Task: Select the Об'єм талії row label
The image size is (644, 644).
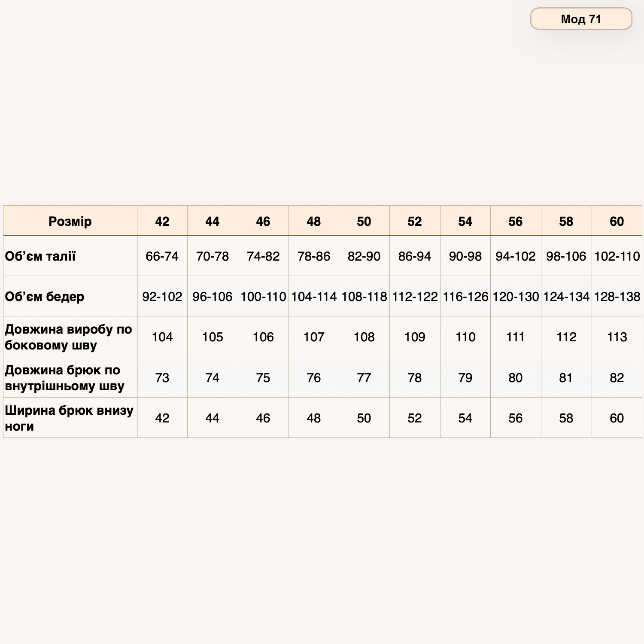Action: coord(70,256)
